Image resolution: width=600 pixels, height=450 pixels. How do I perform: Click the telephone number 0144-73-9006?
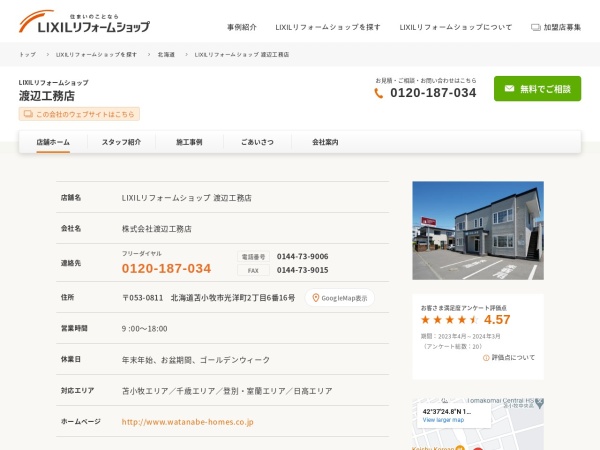[x=303, y=256]
